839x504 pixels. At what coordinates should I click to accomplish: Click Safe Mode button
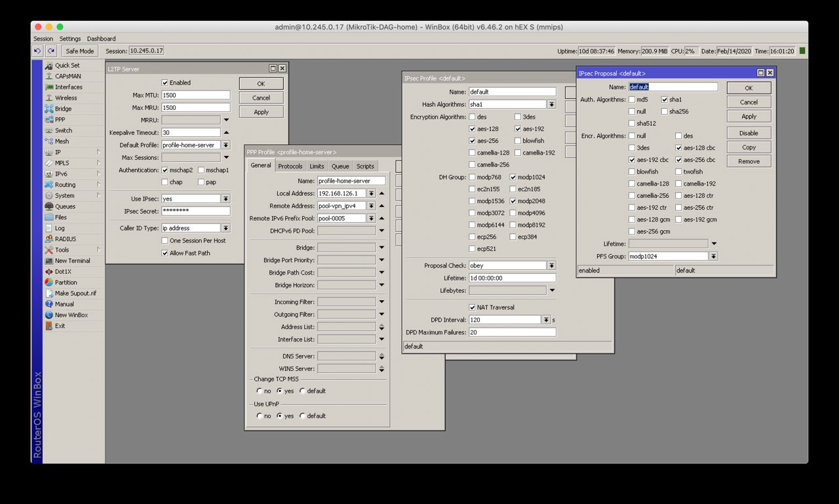[x=81, y=51]
